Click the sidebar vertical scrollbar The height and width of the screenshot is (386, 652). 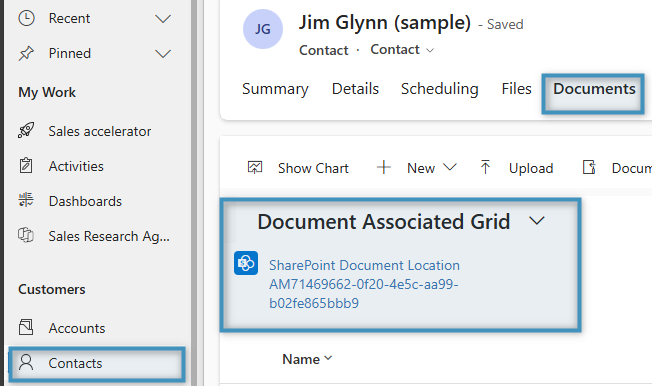click(194, 193)
